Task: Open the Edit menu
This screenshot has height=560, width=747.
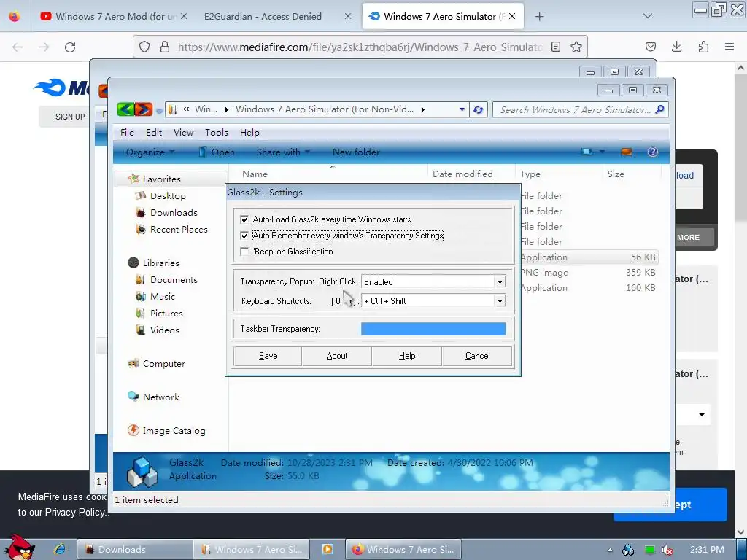Action: 154,133
